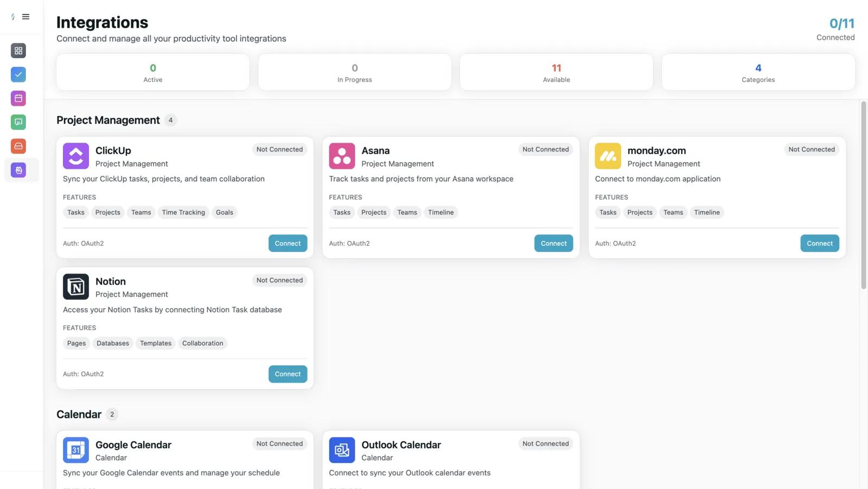Click the Time Tracking tag on ClickUp
The width and height of the screenshot is (868, 489).
point(183,212)
